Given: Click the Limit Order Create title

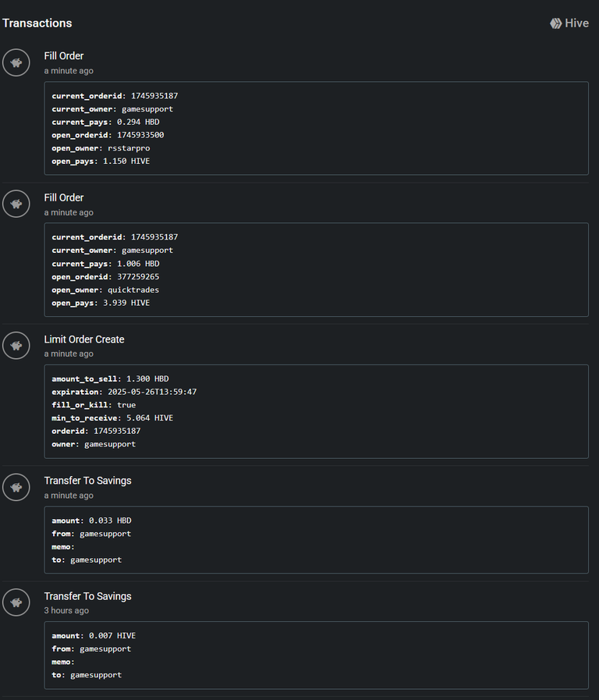Looking at the screenshot, I should 84,339.
